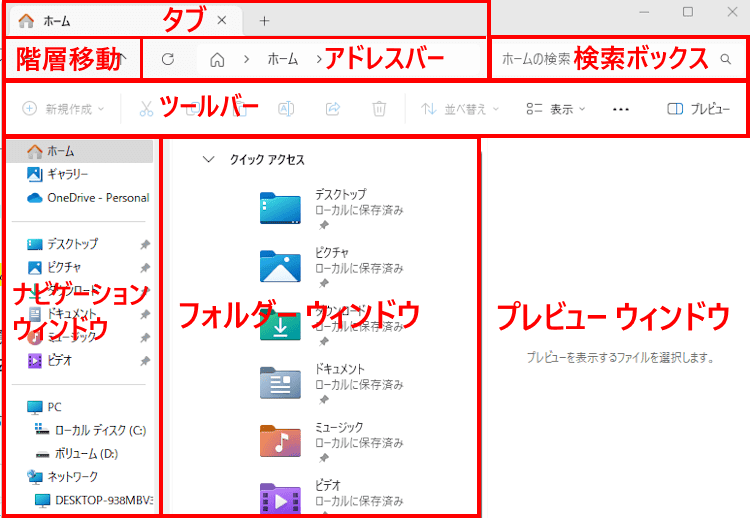The image size is (750, 518).
Task: Select OneDrive - Personal in the sidebar
Action: click(x=97, y=197)
